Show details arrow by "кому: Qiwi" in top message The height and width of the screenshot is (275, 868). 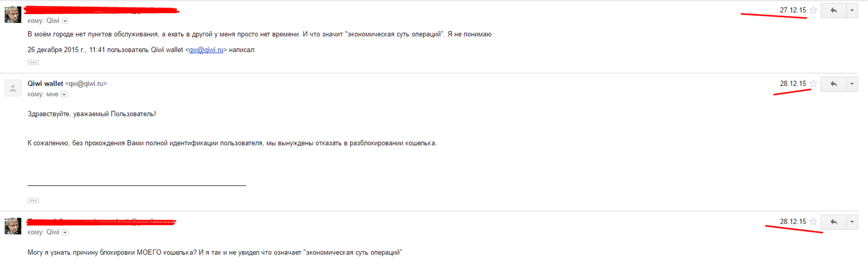(65, 21)
